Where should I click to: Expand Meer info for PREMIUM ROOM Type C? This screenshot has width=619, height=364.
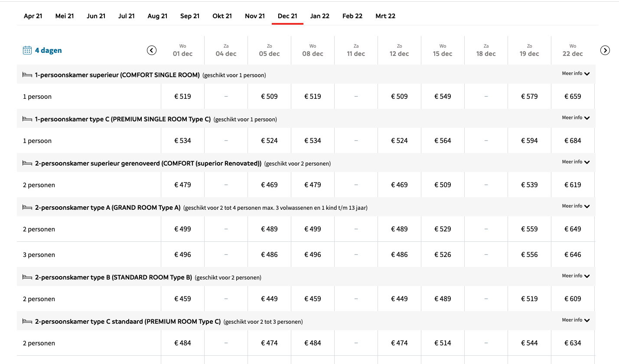pyautogui.click(x=576, y=320)
